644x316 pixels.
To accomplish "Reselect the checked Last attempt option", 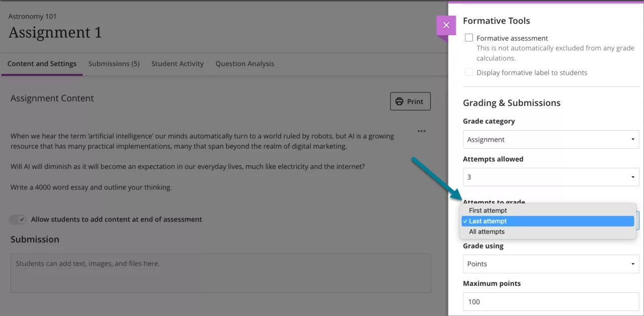I will (488, 221).
